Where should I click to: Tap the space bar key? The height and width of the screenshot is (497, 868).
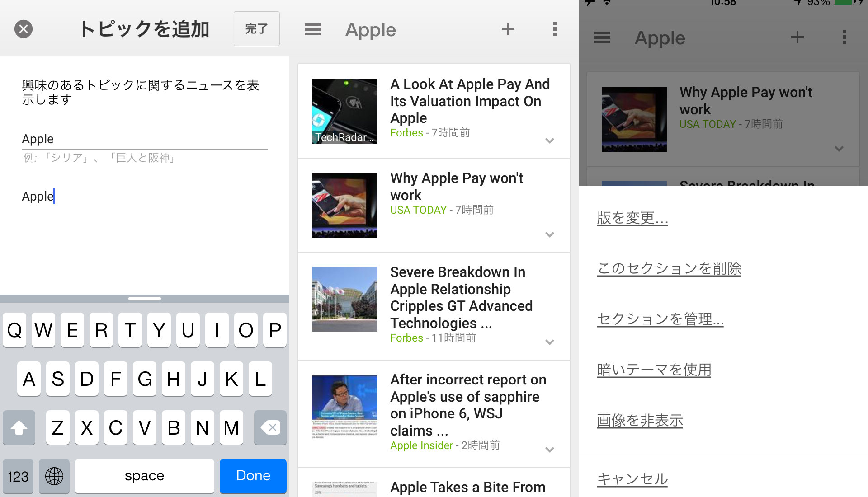coord(145,476)
